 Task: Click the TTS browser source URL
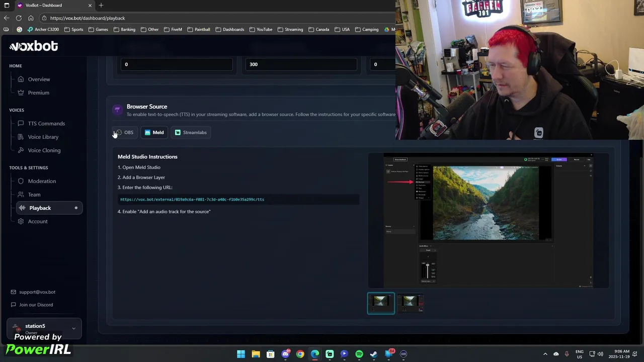pos(192,200)
